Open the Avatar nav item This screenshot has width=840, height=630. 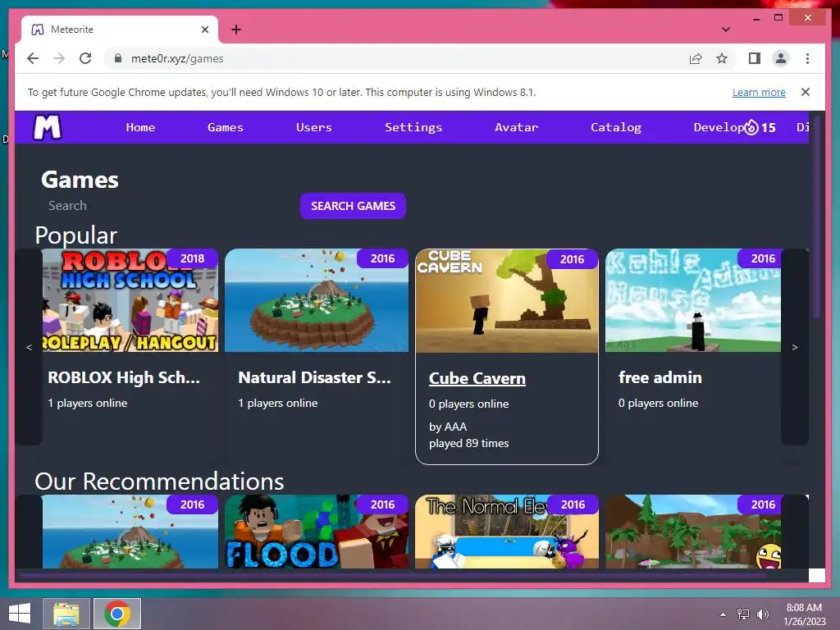517,127
